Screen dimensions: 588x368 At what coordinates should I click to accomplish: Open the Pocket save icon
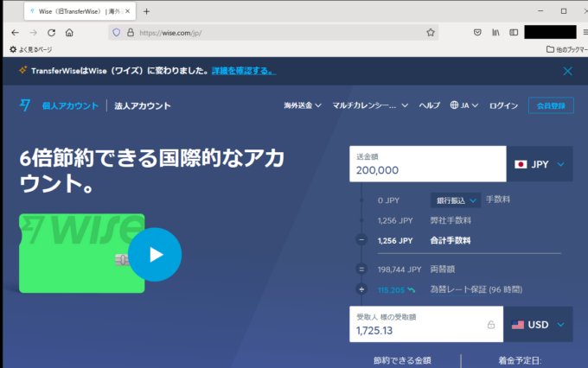point(477,33)
